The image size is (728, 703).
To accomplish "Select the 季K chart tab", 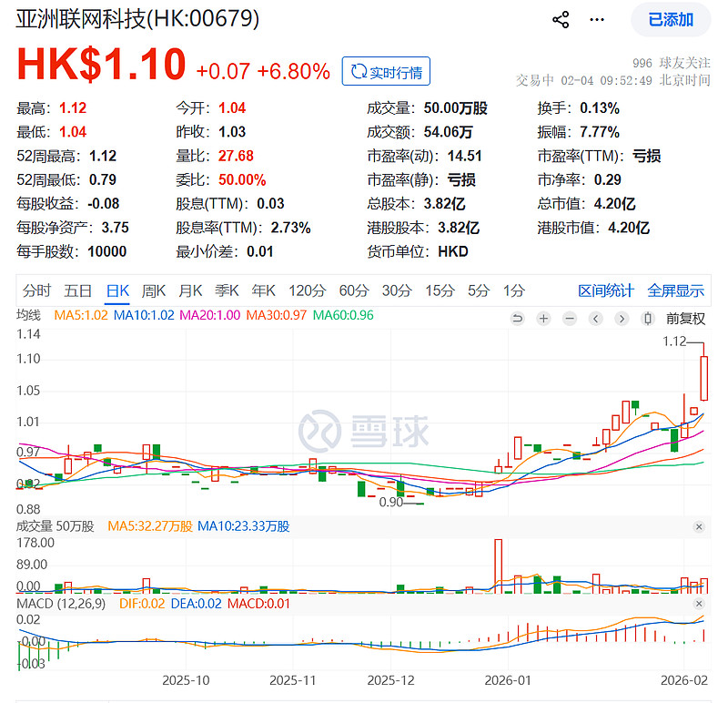I will pos(227,290).
